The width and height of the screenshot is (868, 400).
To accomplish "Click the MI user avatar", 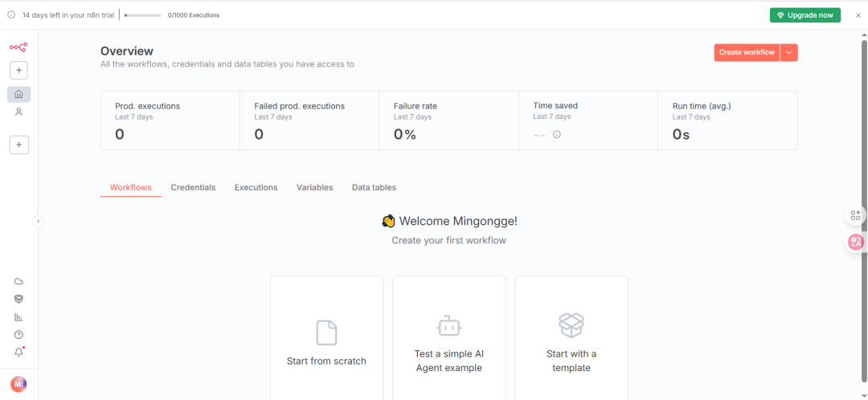I will click(x=18, y=384).
